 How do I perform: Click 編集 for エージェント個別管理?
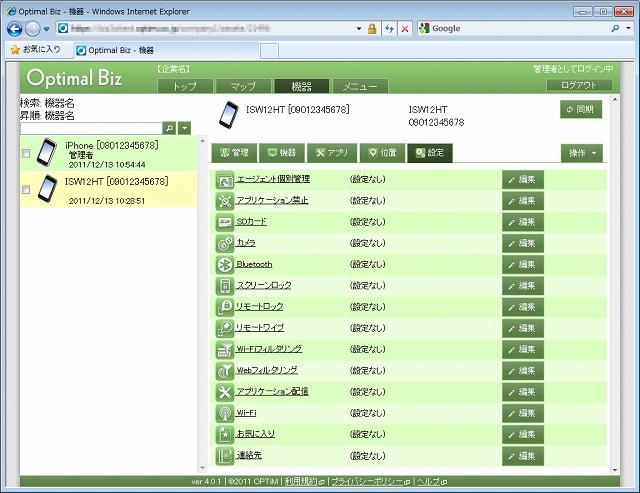pos(523,180)
